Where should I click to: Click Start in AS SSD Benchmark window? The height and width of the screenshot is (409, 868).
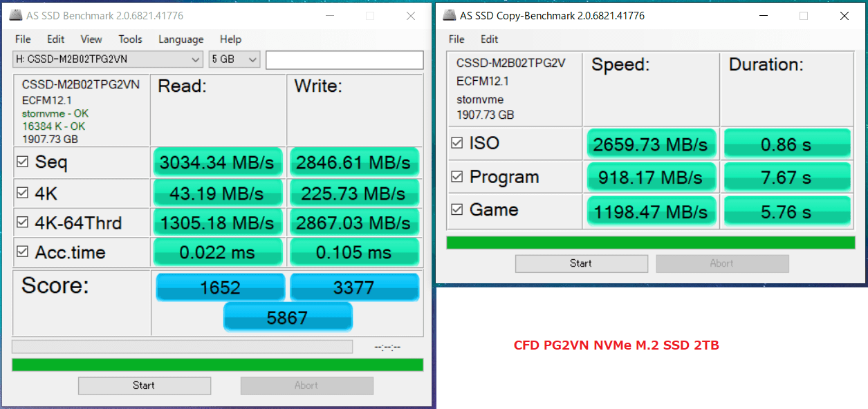point(144,386)
